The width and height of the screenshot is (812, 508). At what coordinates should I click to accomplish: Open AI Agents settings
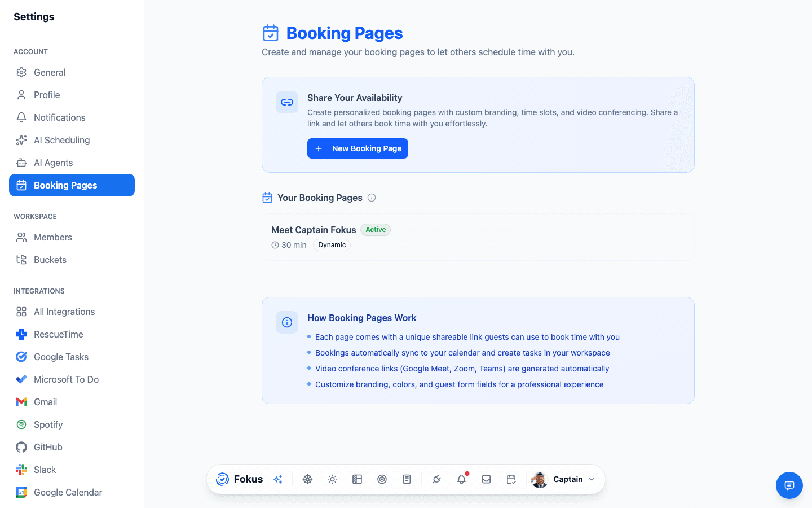coord(72,163)
